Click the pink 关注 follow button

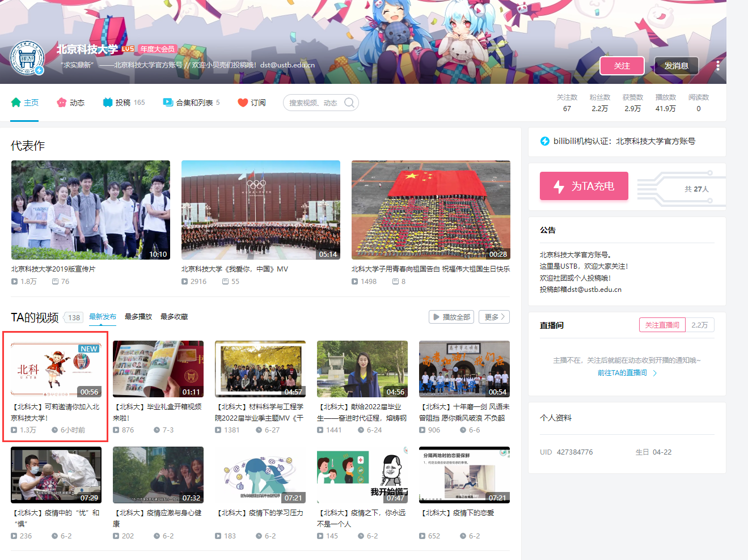tap(622, 66)
